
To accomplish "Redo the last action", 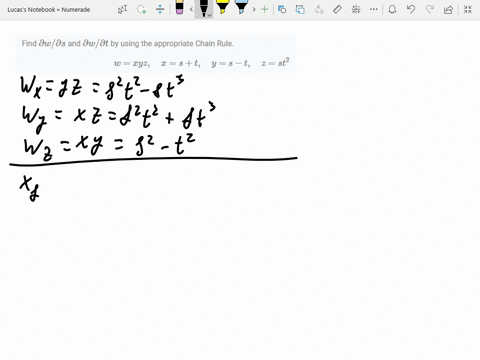I will [x=430, y=9].
